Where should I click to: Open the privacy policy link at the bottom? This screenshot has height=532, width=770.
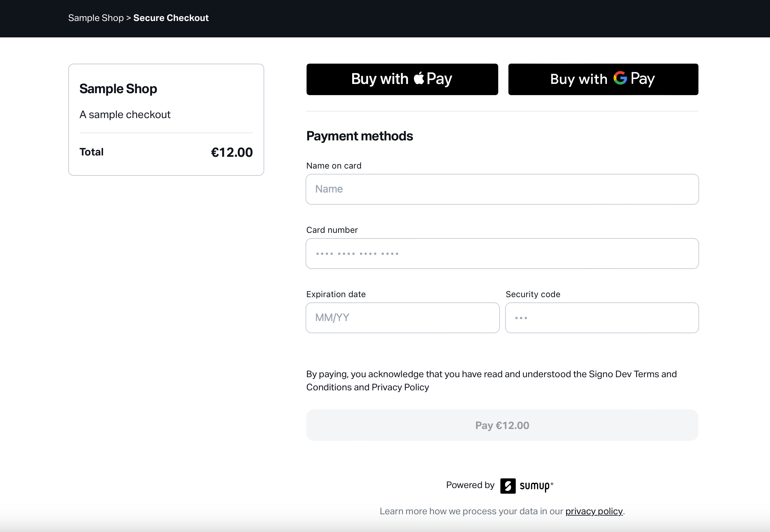coord(594,511)
